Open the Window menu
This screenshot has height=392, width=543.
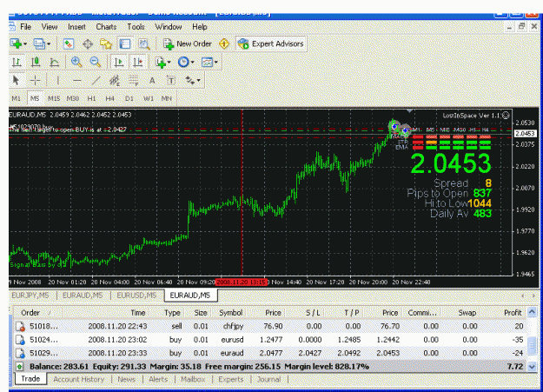click(169, 27)
